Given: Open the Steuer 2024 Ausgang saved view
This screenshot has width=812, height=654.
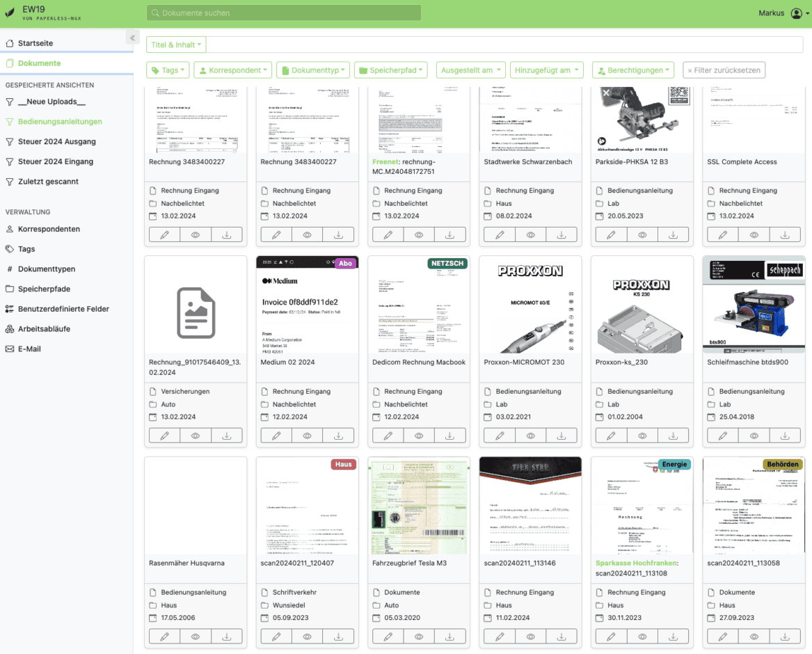Looking at the screenshot, I should tap(56, 142).
